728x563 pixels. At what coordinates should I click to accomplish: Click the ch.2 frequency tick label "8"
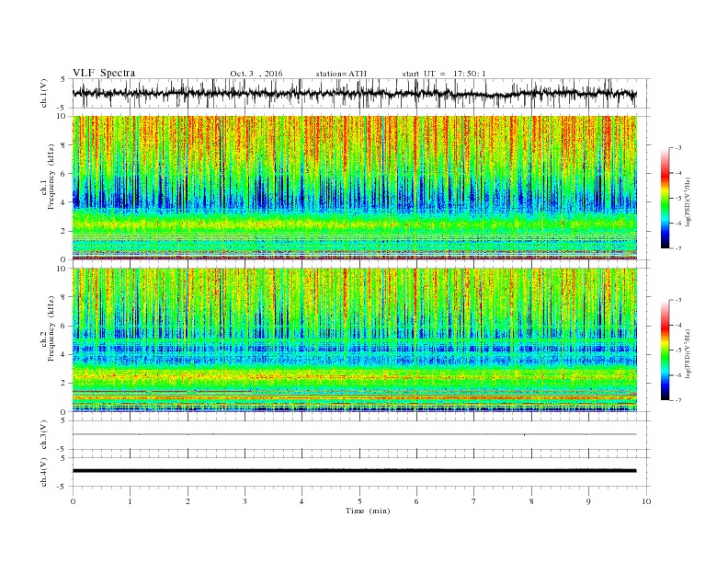(x=63, y=297)
